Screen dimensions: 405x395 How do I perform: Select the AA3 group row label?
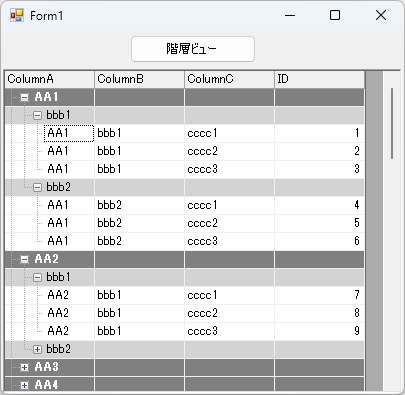(x=46, y=367)
